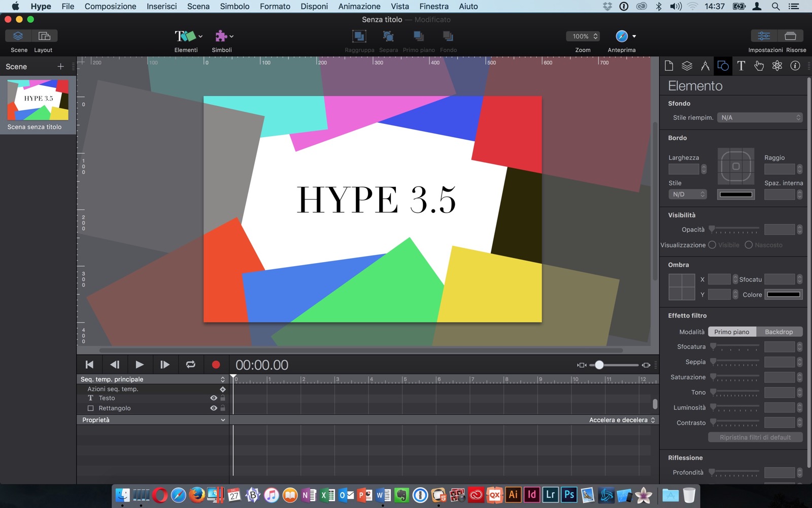Click the Ombra Colore swatch
812x508 pixels.
click(784, 294)
